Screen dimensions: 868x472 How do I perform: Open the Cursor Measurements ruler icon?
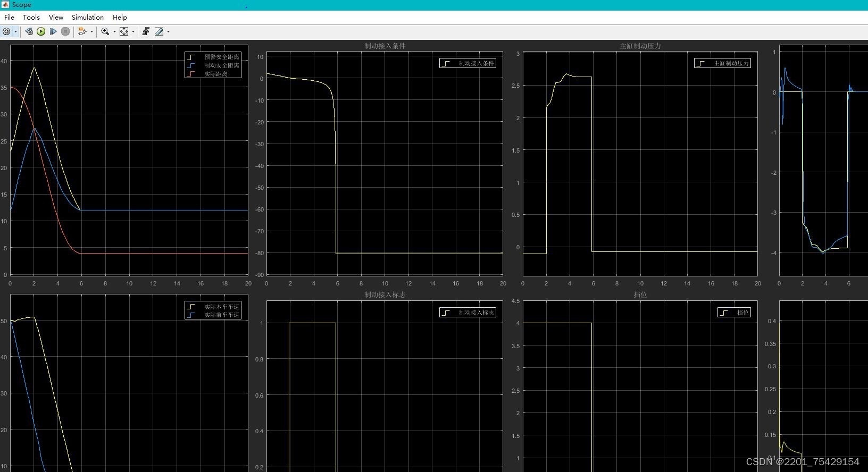pos(159,31)
